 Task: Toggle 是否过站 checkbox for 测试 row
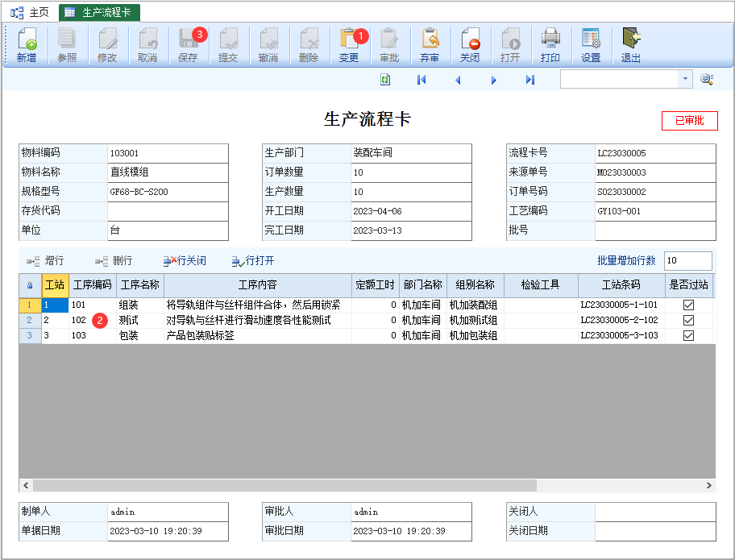click(688, 320)
